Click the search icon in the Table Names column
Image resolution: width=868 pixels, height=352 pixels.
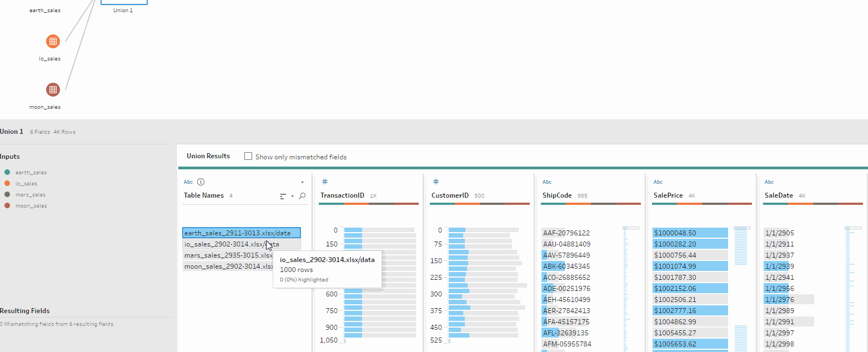coord(302,196)
